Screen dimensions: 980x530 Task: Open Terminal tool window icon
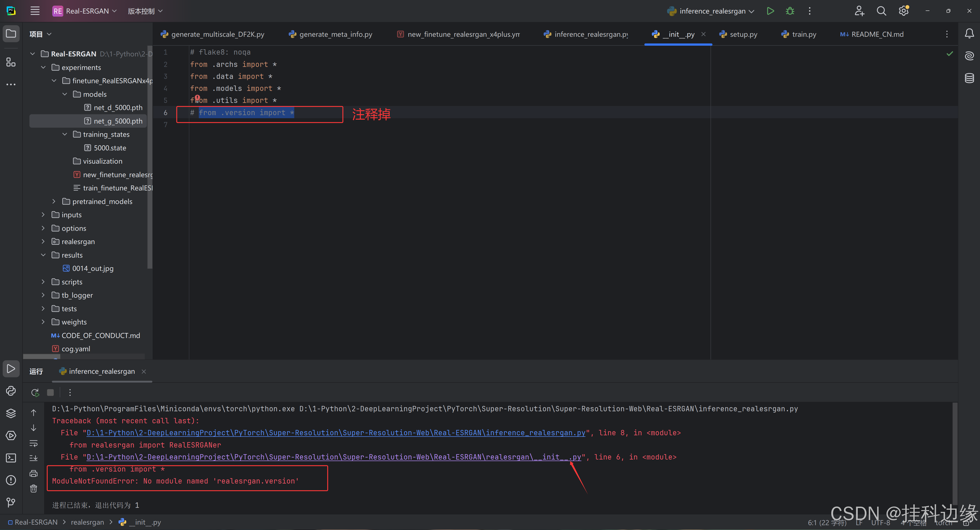click(11, 458)
